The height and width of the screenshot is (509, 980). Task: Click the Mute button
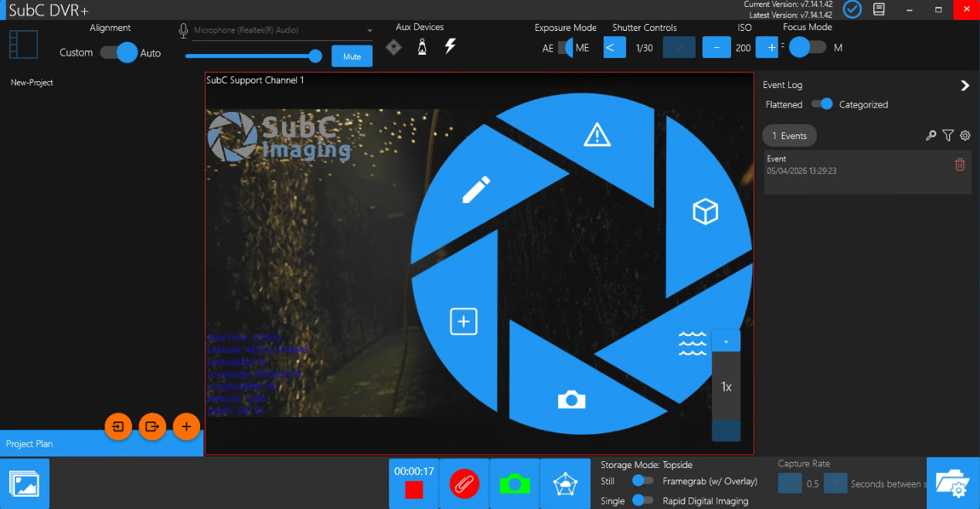[x=352, y=56]
